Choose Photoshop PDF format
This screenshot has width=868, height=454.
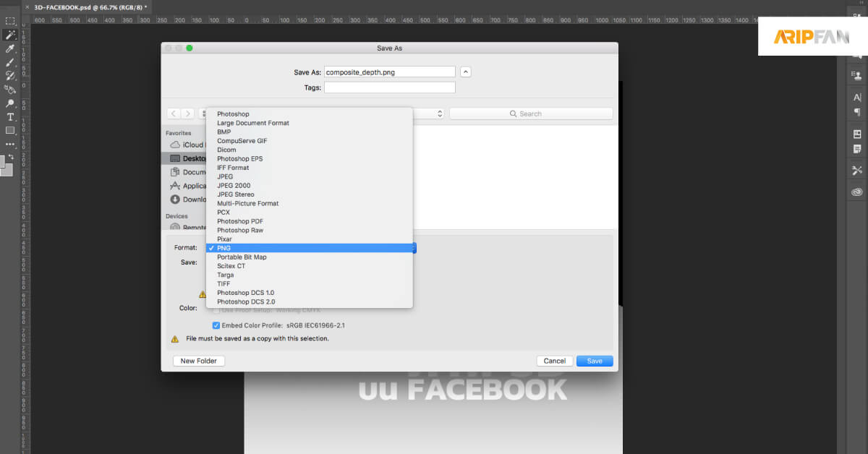309,221
